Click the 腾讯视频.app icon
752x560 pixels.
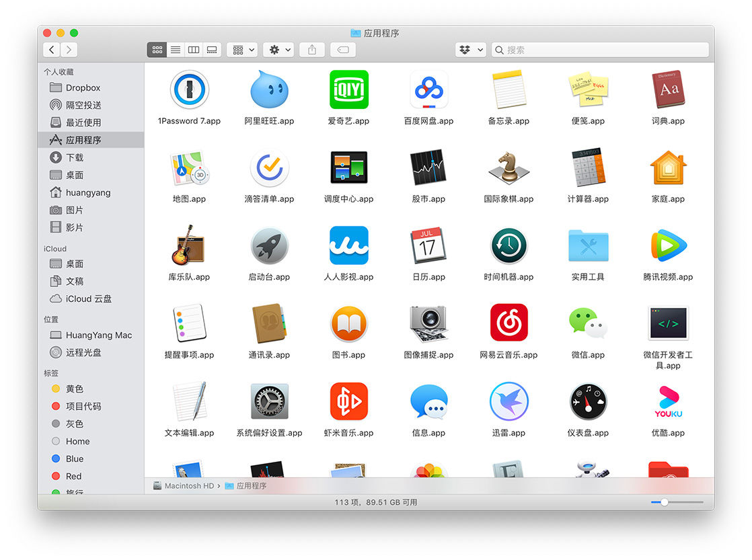pyautogui.click(x=668, y=245)
